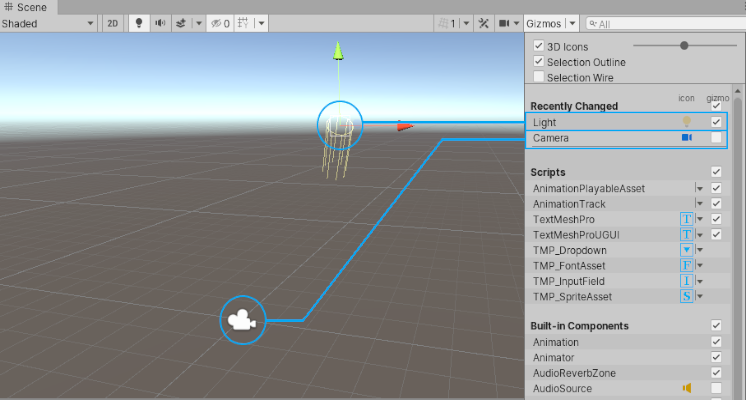Open the TMP_Dropdown icon selector arrow
746x400 pixels.
pyautogui.click(x=701, y=250)
